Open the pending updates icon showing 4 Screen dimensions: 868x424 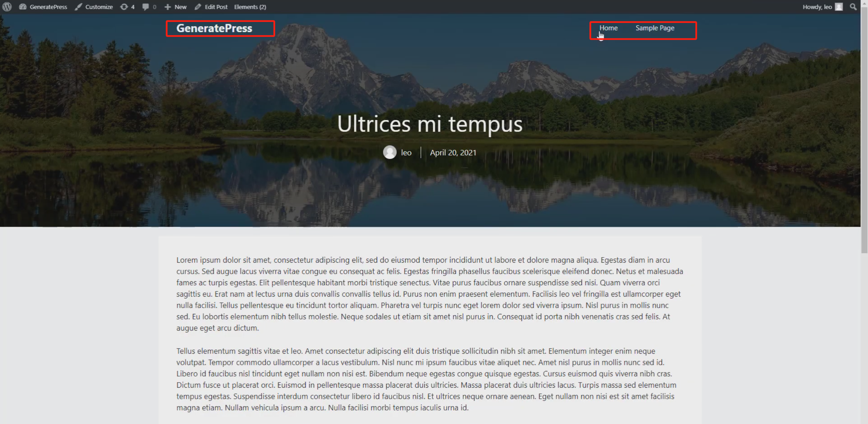(124, 7)
